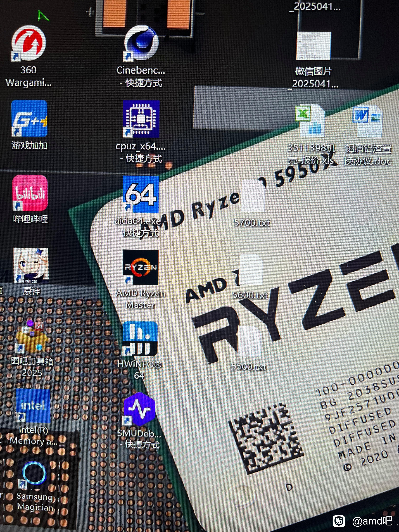This screenshot has width=399, height=532.
Task: Launch cpuz_x64 shortcut icon
Action: (141, 119)
